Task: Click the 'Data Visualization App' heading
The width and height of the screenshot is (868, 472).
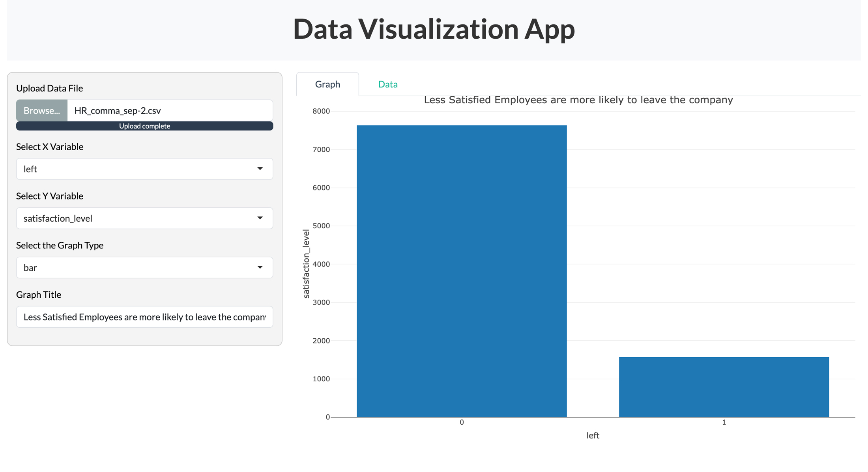Action: click(434, 29)
